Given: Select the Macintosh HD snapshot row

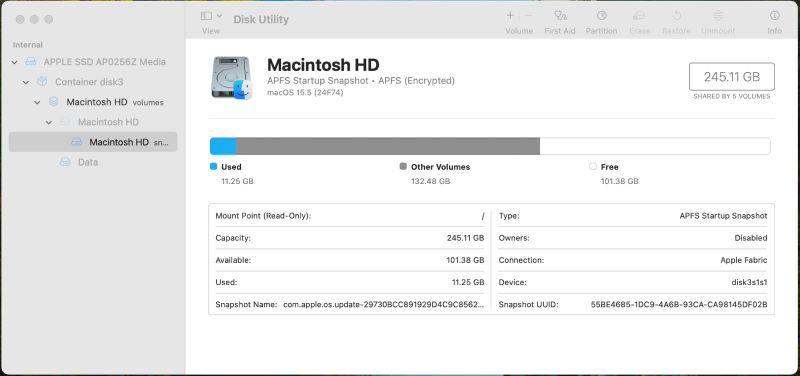Looking at the screenshot, I should pos(93,142).
